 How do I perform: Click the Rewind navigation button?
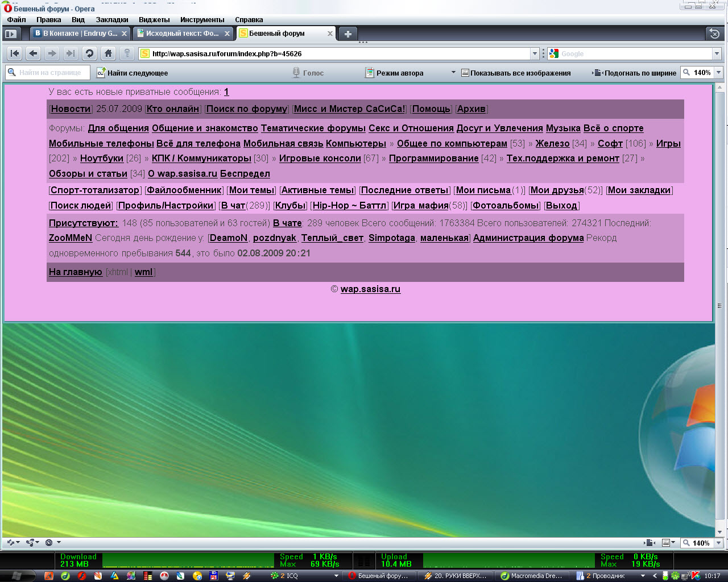coord(15,53)
